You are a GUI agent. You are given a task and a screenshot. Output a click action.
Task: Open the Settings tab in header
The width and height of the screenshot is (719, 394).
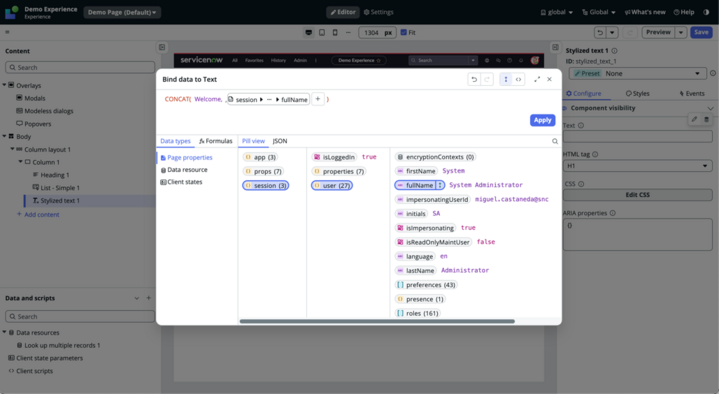[379, 12]
